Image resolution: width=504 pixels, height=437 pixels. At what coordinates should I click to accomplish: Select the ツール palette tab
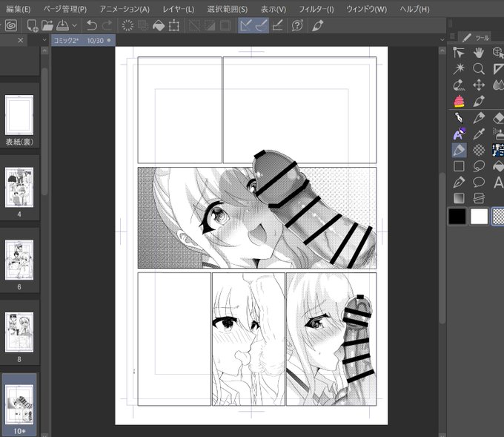point(477,38)
